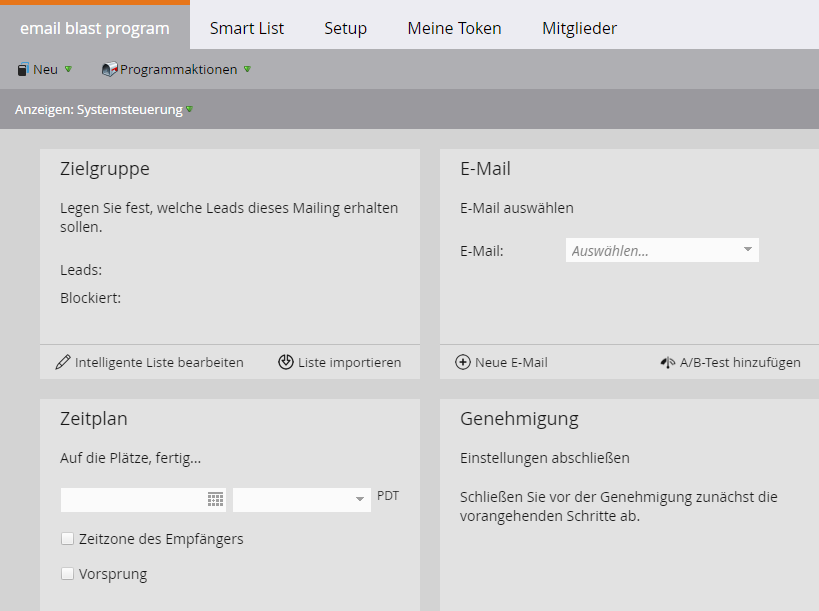Click the Neu cylinder icon
819x611 pixels.
pos(23,70)
